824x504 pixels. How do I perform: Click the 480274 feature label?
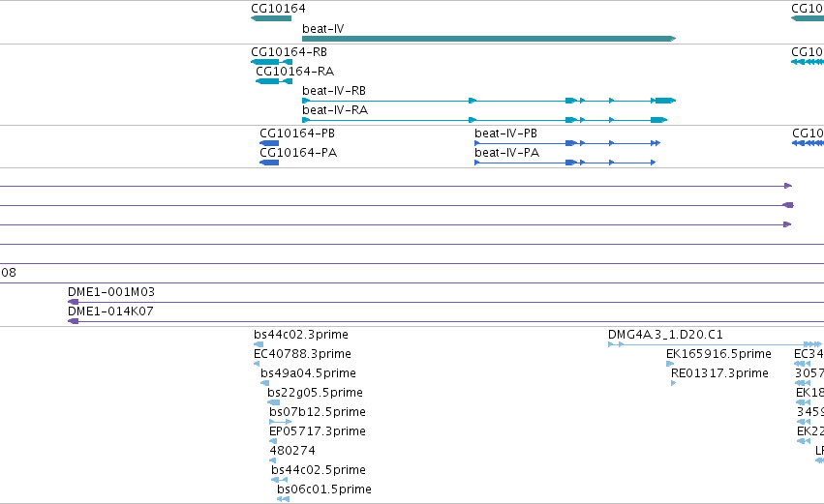point(292,451)
